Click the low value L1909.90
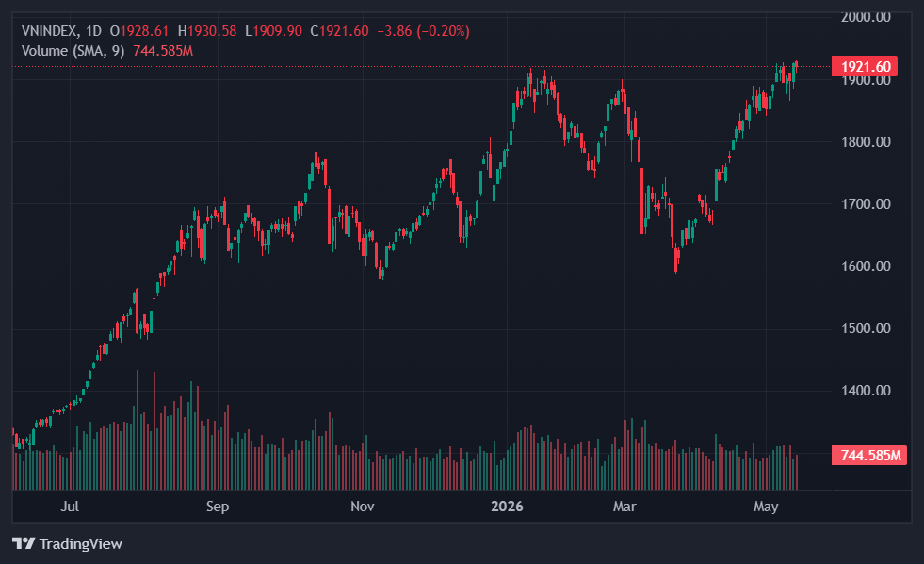This screenshot has height=564, width=924. pos(273,31)
